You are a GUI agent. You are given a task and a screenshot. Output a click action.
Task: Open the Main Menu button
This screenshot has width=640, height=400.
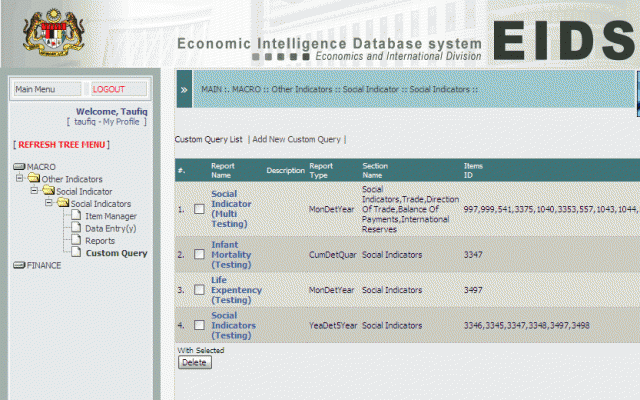47,89
